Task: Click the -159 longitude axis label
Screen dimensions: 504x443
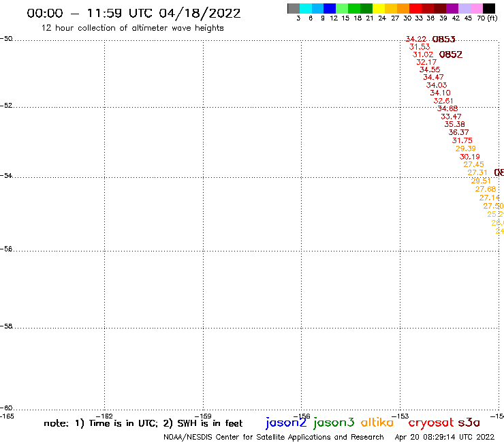Action: tap(203, 416)
